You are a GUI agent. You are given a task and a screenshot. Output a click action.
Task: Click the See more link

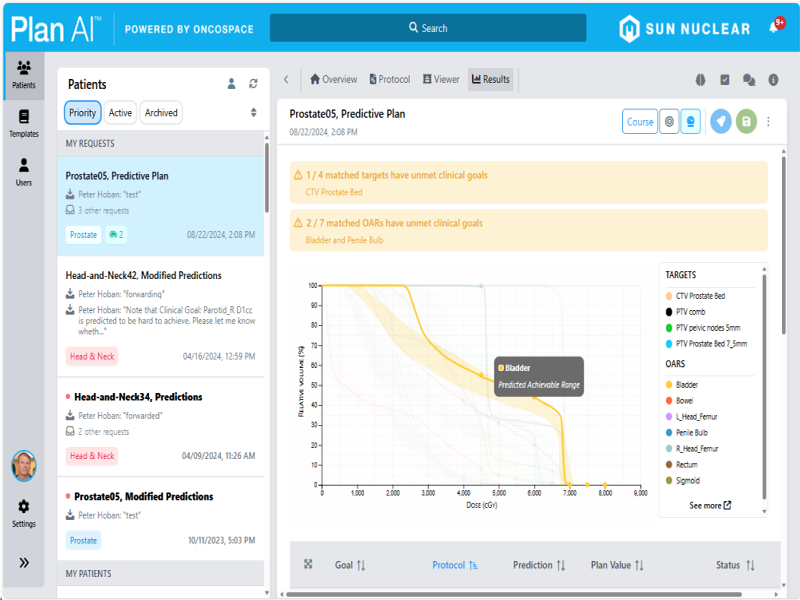click(710, 505)
